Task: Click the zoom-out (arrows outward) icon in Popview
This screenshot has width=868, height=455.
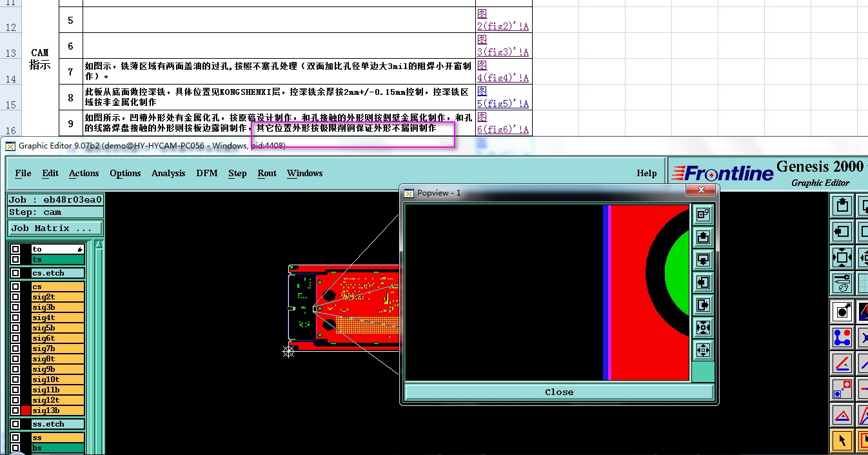Action: pyautogui.click(x=703, y=350)
